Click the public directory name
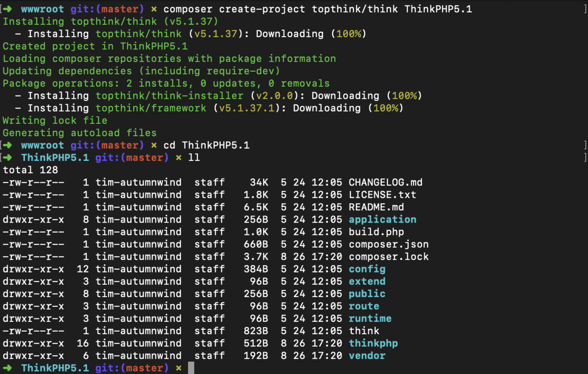The image size is (588, 374). point(367,293)
